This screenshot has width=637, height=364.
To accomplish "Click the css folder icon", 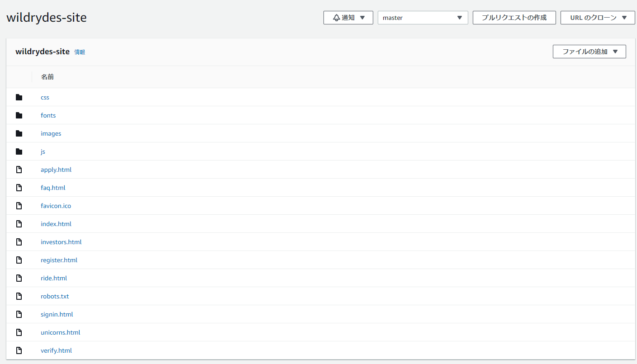I will tap(19, 97).
